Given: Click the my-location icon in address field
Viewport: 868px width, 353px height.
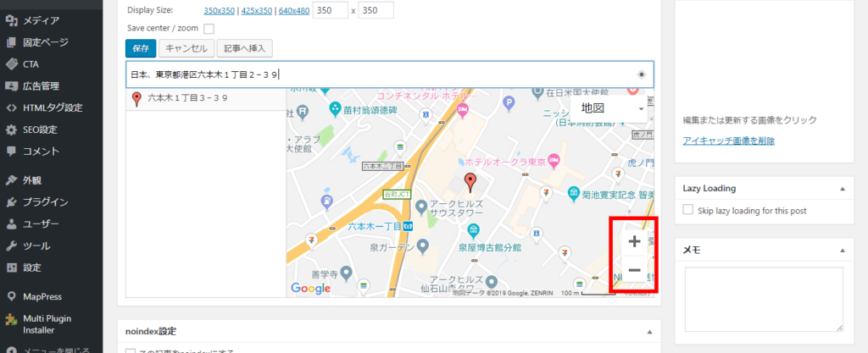Looking at the screenshot, I should (x=641, y=74).
